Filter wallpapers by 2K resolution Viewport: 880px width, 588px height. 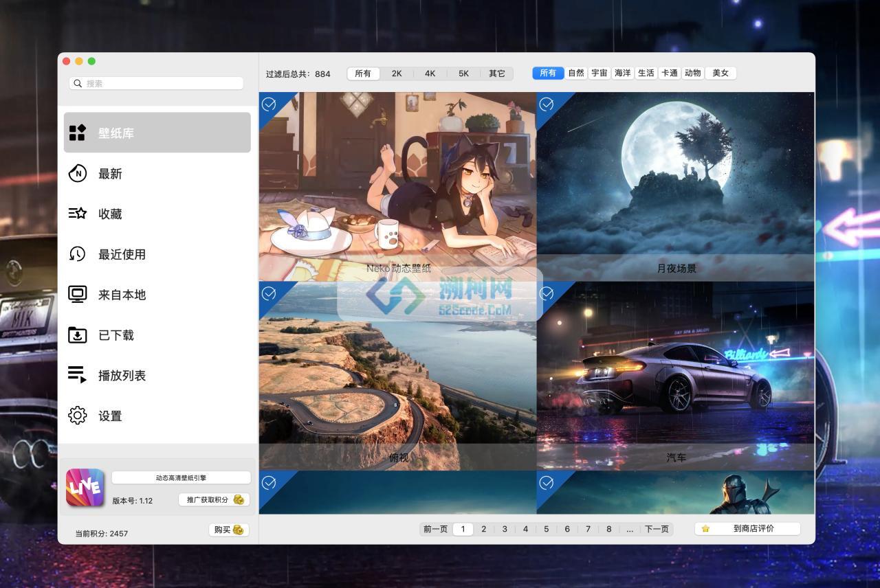(x=397, y=73)
